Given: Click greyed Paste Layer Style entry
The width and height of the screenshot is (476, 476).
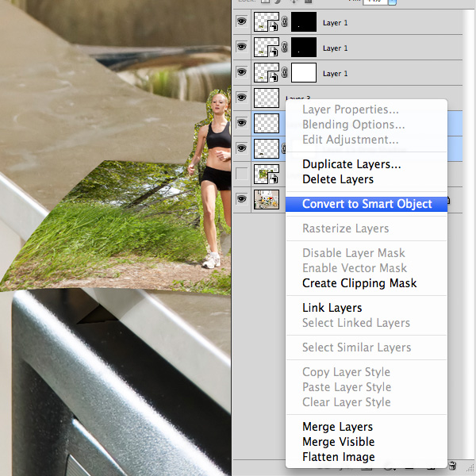Looking at the screenshot, I should (x=347, y=387).
